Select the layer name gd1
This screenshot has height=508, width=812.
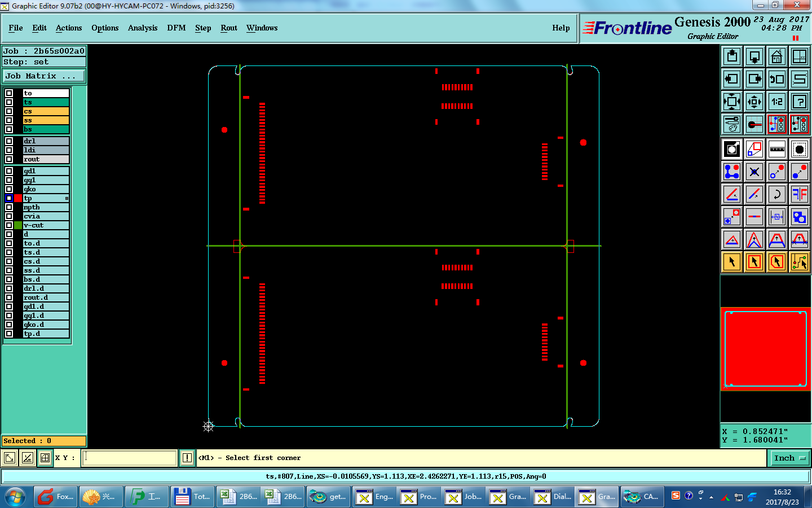click(x=46, y=171)
